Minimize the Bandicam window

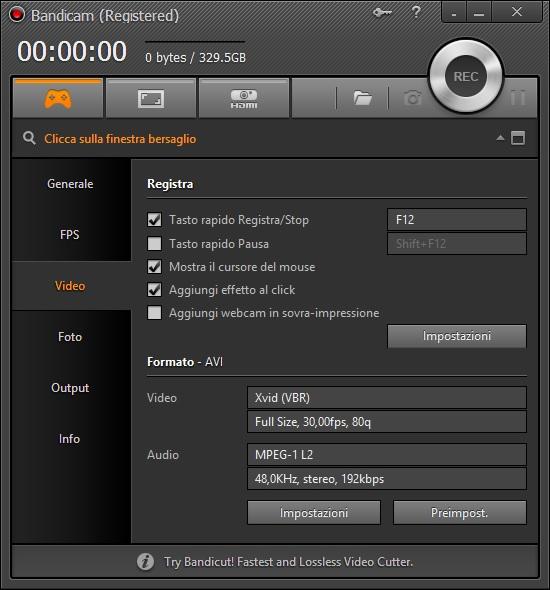(479, 13)
